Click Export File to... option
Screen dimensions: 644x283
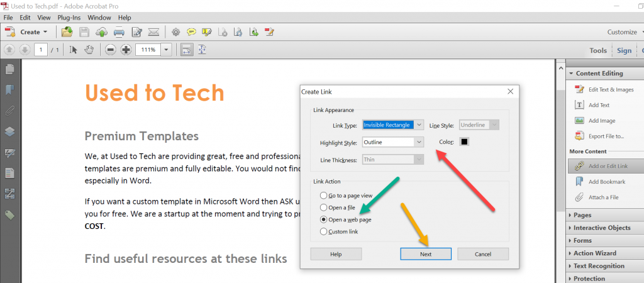pos(599,136)
